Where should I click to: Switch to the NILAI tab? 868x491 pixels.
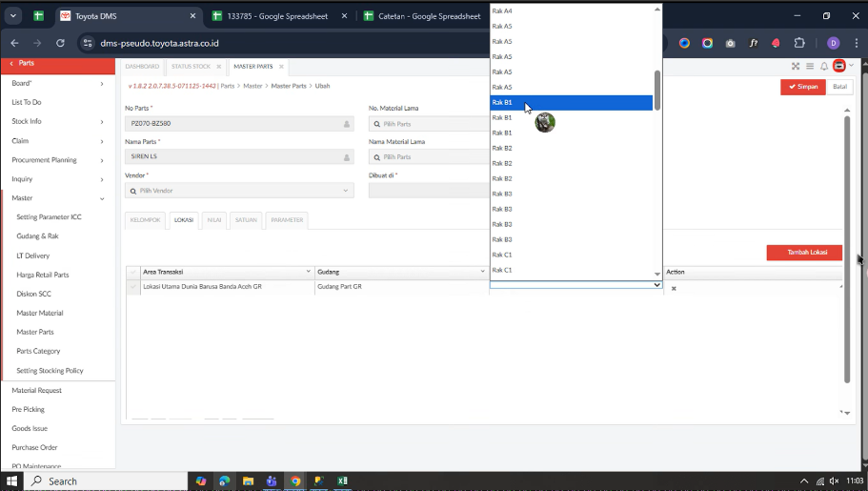pyautogui.click(x=214, y=220)
